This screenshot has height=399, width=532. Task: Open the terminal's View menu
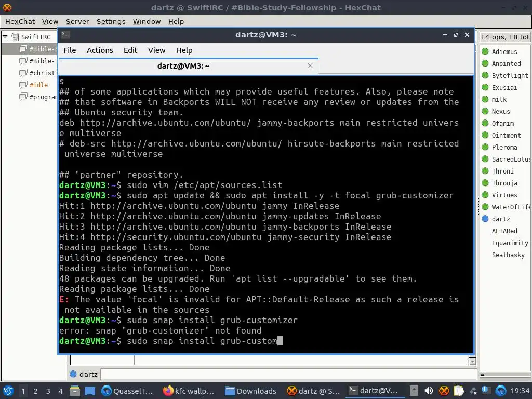(x=156, y=50)
